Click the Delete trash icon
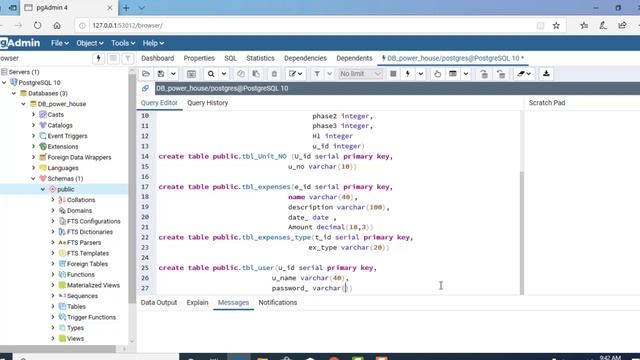 274,74
